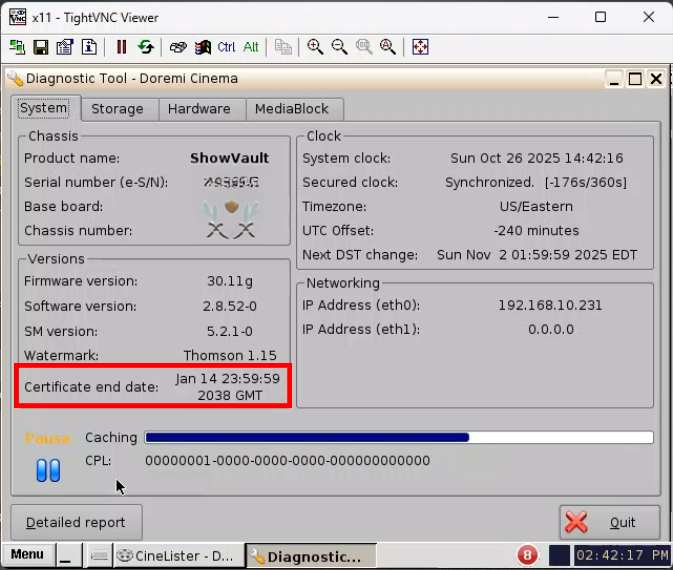Viewport: 673px width, 570px height.
Task: Send Ctrl+Alt+Del using the toolbar icon
Action: tap(202, 47)
